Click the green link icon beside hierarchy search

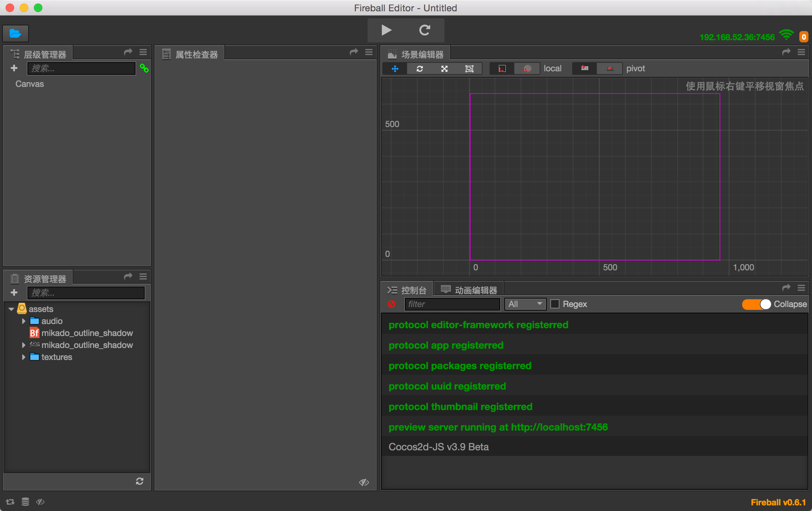[144, 68]
